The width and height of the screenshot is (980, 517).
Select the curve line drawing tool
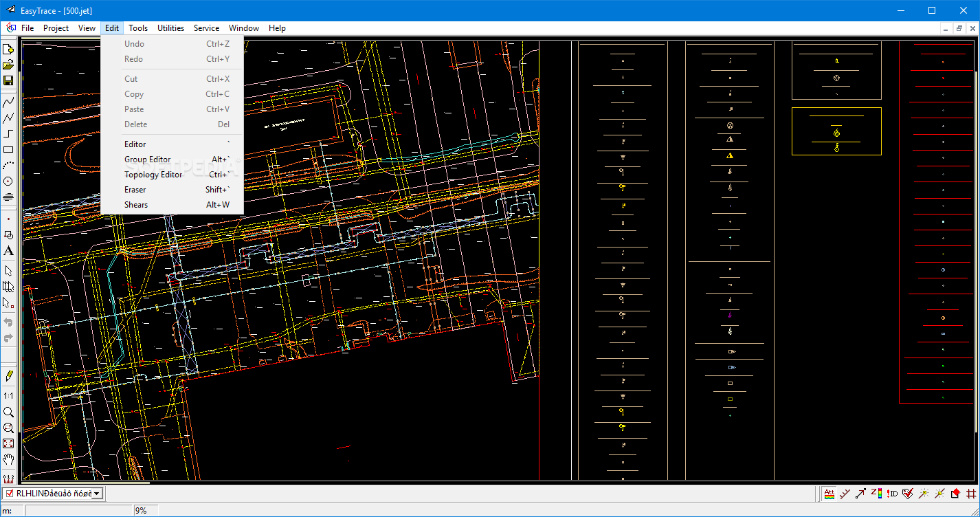point(8,102)
